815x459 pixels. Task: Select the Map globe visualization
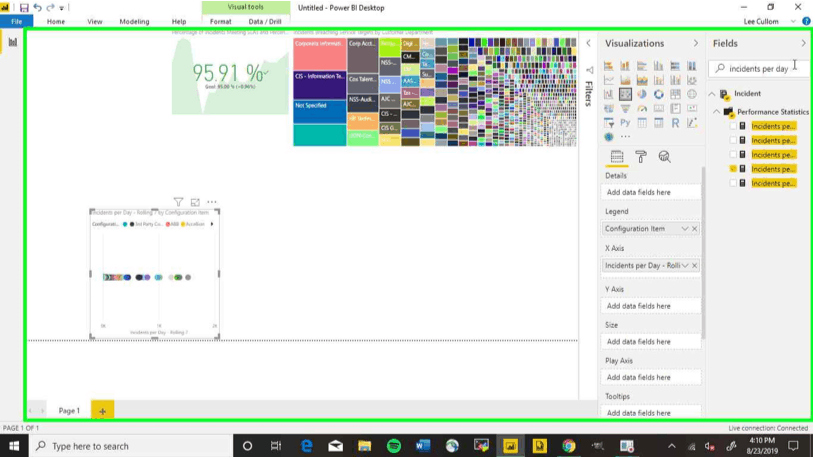(692, 94)
